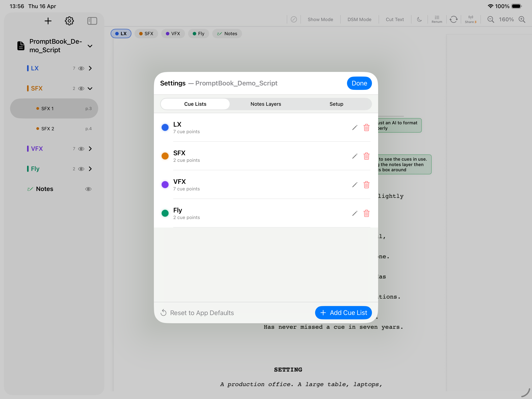Toggle visibility eye for LX cue list

click(81, 68)
